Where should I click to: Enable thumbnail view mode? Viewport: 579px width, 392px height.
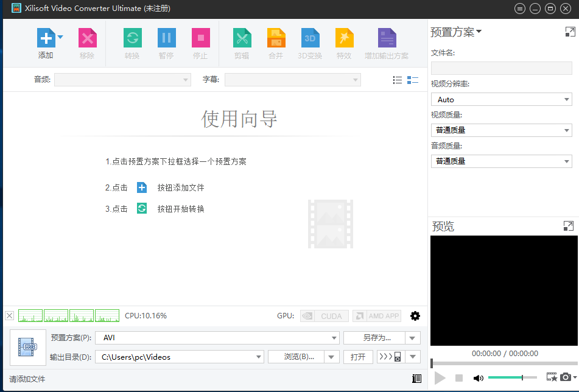414,80
